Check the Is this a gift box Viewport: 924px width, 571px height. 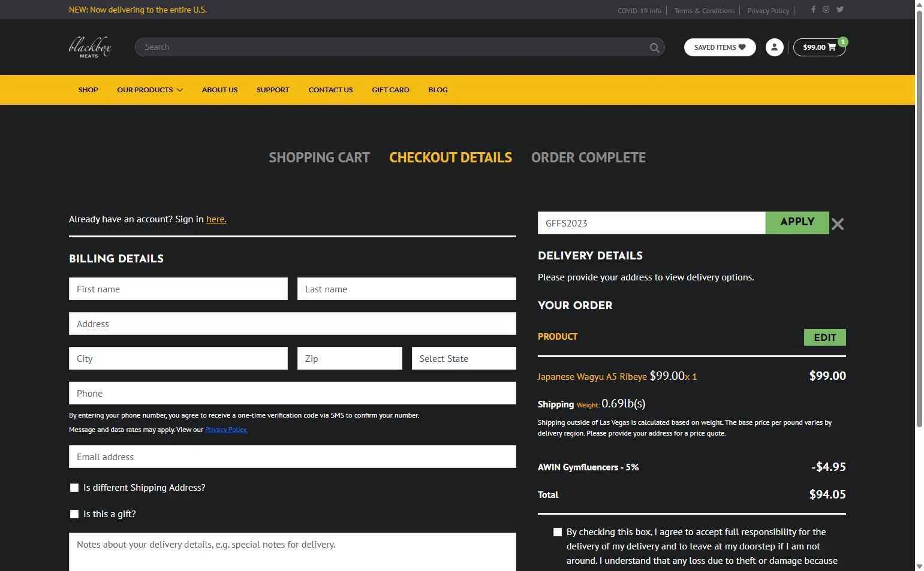(x=74, y=514)
